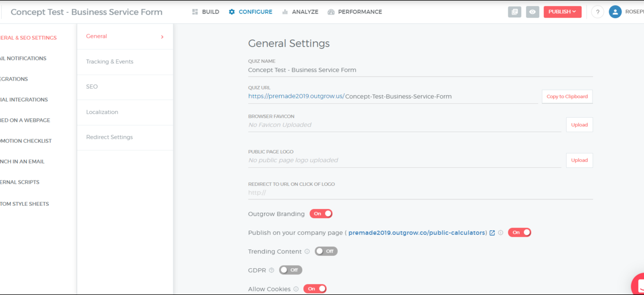
Task: Open the external link icon beside public-calculators
Action: pos(492,233)
